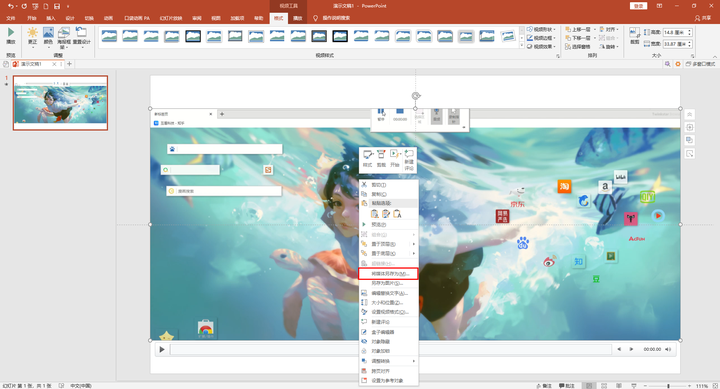Expand the Video Effects (视频效果) dropdown
Image resolution: width=720 pixels, height=389 pixels.
pyautogui.click(x=541, y=46)
